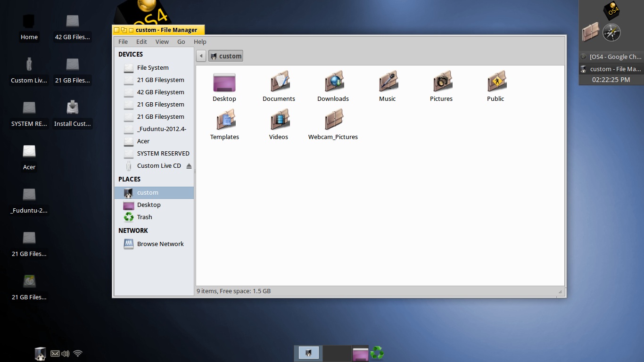
Task: Select custom under Places in the sidebar
Action: point(154,193)
